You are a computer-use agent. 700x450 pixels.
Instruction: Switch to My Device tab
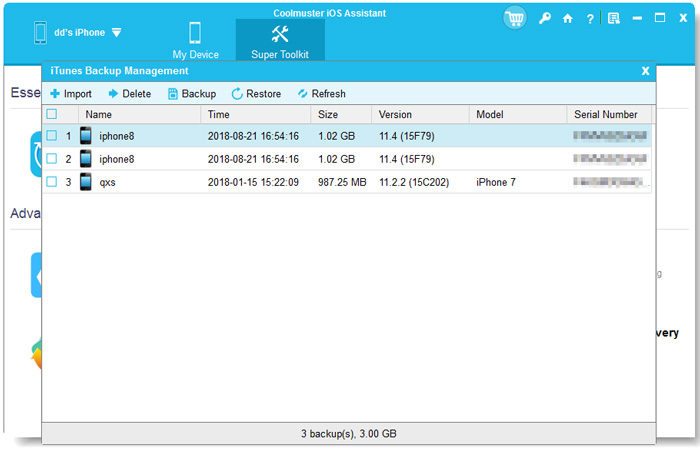(x=196, y=40)
